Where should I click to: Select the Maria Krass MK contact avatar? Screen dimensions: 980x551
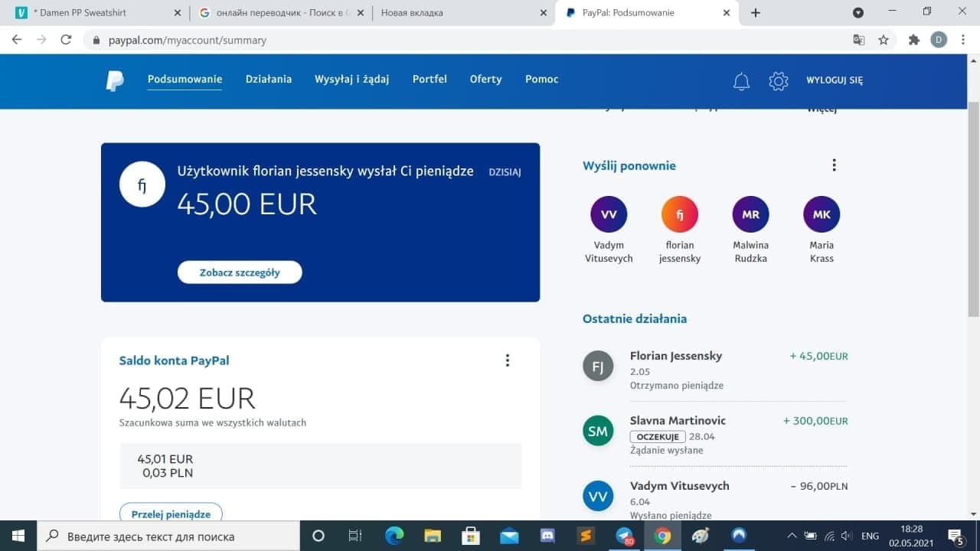point(822,214)
